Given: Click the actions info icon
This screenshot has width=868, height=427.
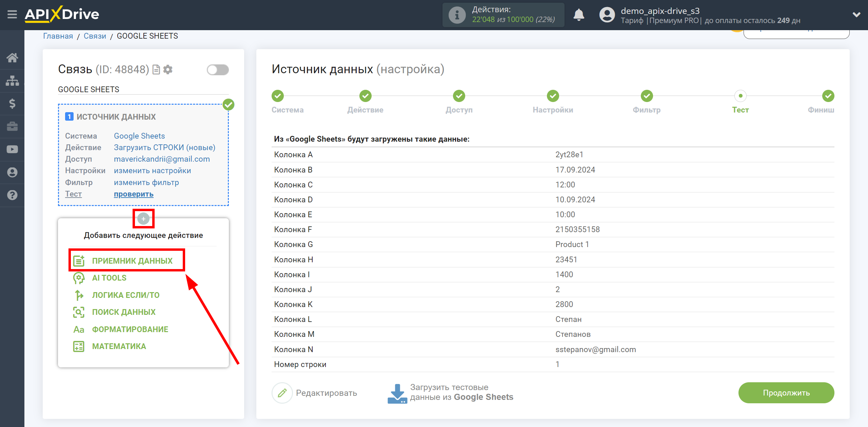Looking at the screenshot, I should [457, 15].
